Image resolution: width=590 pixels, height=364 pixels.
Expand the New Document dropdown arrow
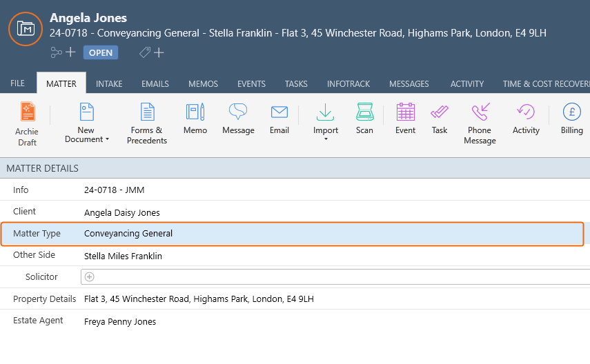(x=107, y=139)
